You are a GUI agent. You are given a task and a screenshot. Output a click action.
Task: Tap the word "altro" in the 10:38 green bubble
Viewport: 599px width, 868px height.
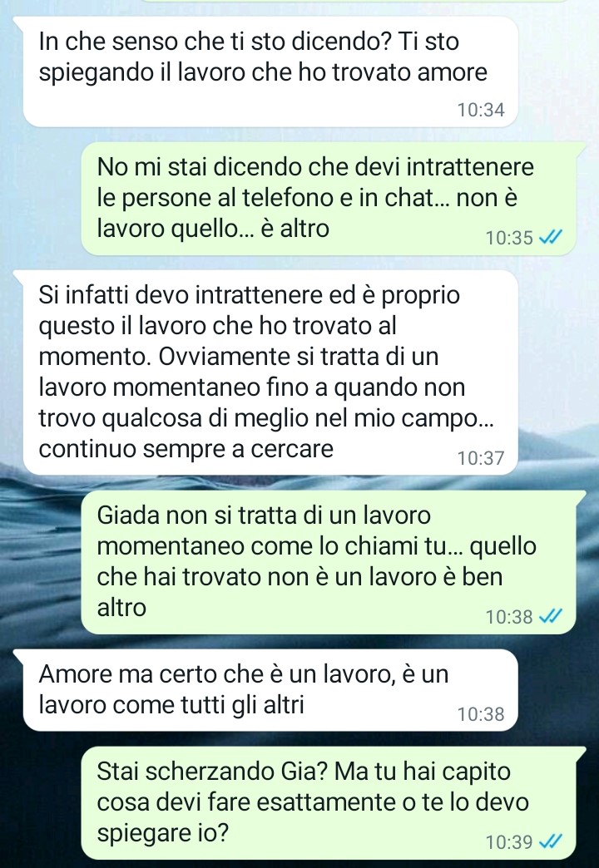tap(121, 607)
